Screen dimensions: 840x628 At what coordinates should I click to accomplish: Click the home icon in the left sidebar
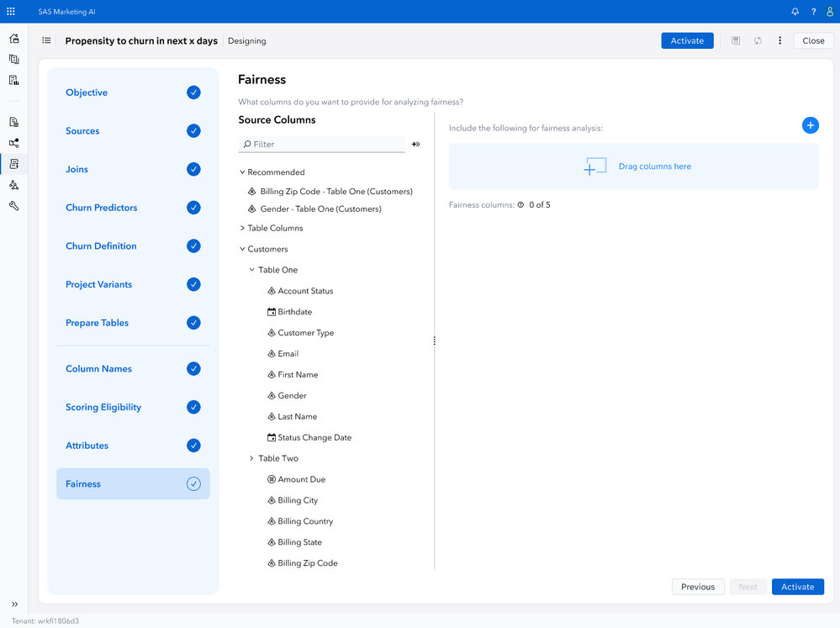(x=13, y=39)
